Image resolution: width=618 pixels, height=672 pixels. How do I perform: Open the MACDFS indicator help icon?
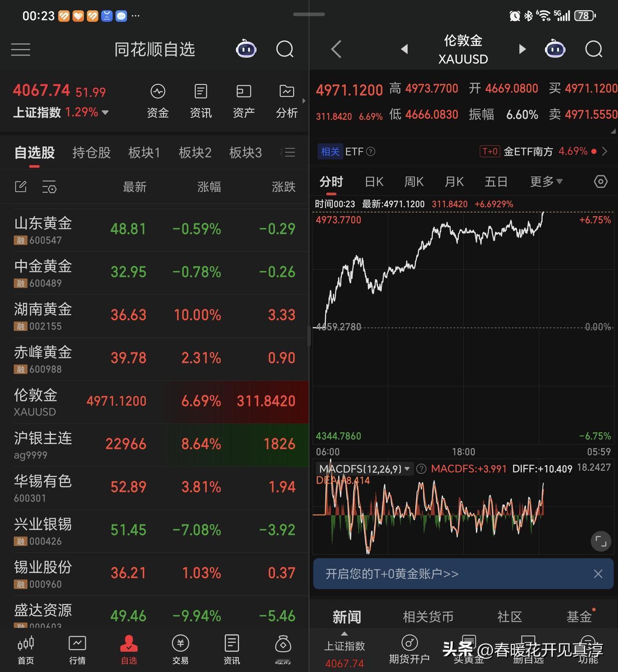pos(421,469)
